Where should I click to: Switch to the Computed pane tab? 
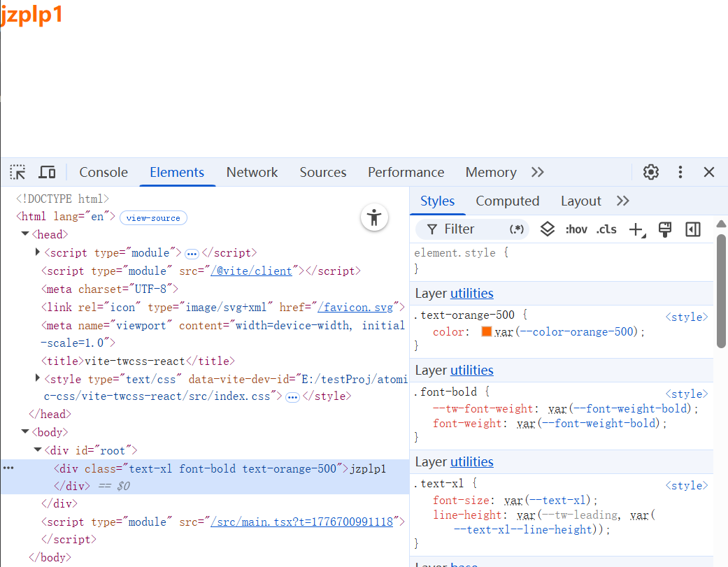point(508,201)
